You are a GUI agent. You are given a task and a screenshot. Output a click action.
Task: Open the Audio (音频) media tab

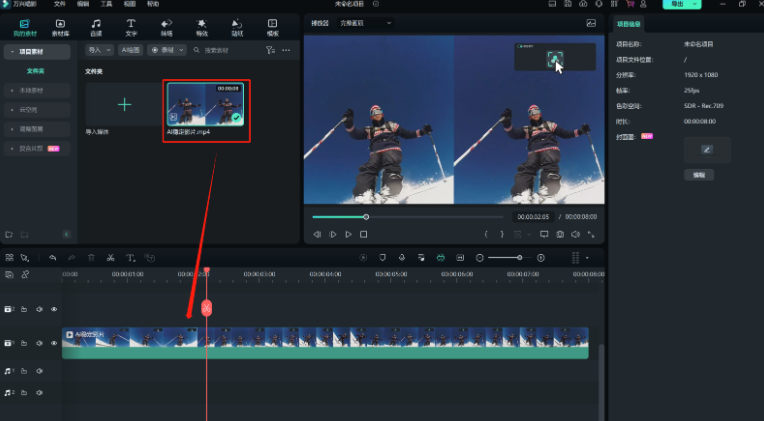click(x=95, y=25)
